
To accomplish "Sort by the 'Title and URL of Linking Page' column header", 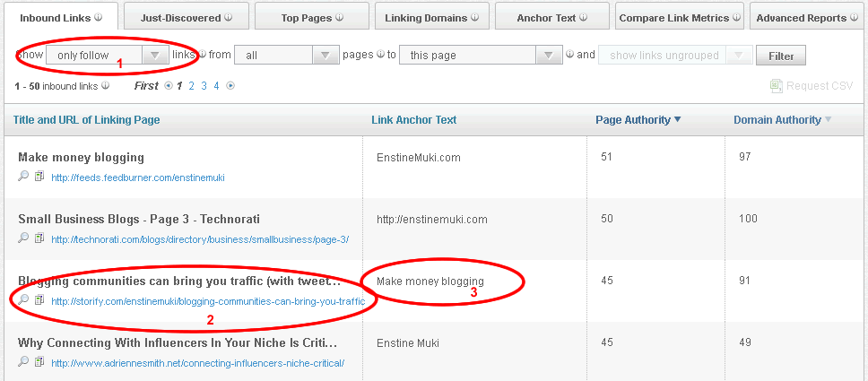I will point(86,120).
